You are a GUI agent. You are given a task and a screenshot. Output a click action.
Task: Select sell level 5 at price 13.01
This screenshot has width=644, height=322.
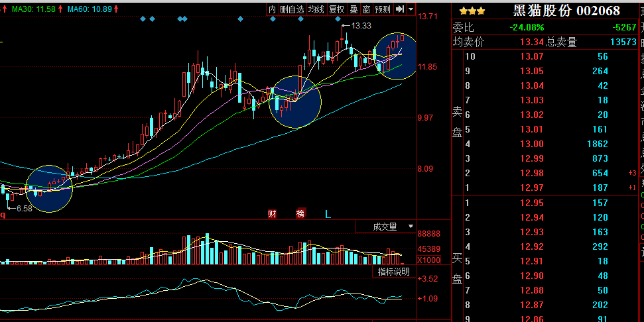[x=545, y=130]
